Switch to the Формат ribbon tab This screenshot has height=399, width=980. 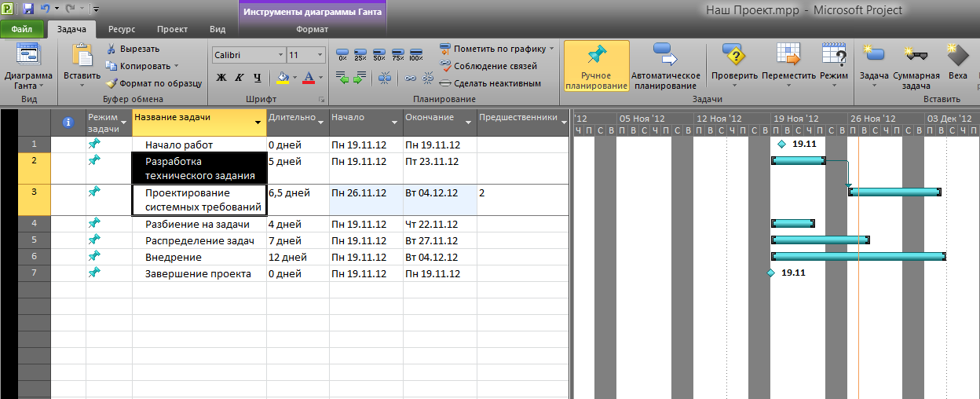tap(313, 29)
